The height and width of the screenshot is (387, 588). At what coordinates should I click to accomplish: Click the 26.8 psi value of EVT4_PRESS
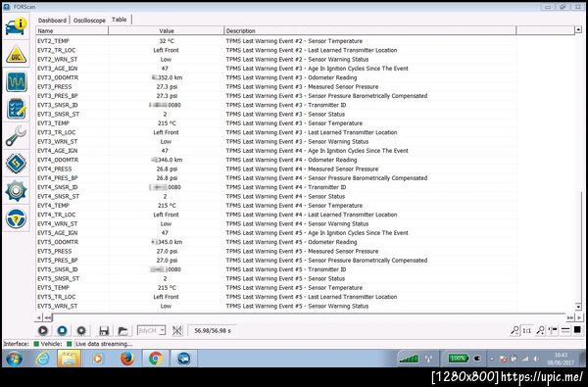(x=167, y=169)
